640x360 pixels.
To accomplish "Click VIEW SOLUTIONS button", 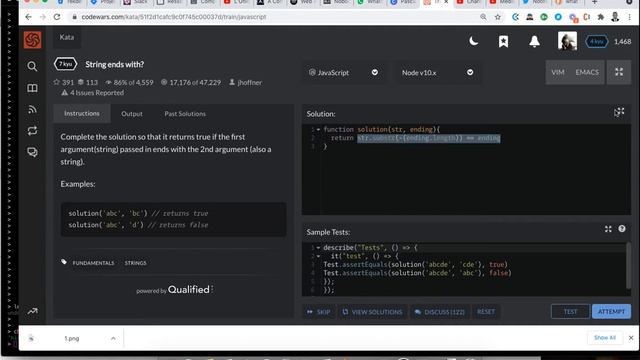I will pyautogui.click(x=372, y=312).
